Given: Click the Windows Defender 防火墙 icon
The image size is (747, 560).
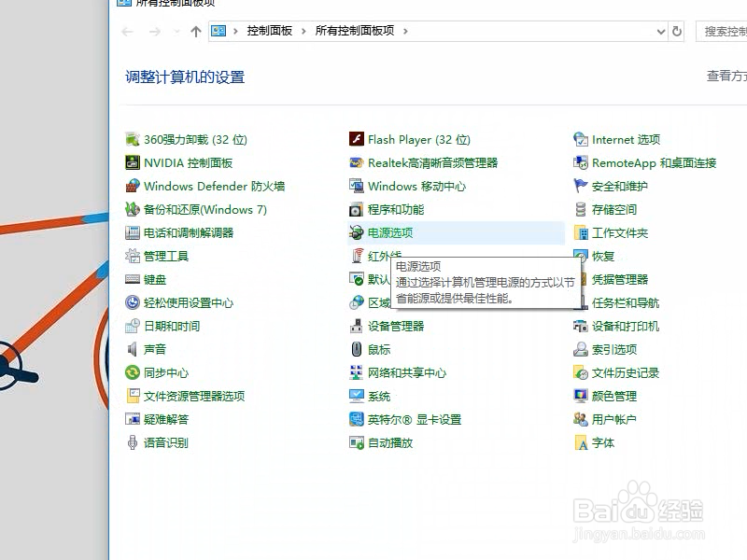Looking at the screenshot, I should (x=132, y=186).
